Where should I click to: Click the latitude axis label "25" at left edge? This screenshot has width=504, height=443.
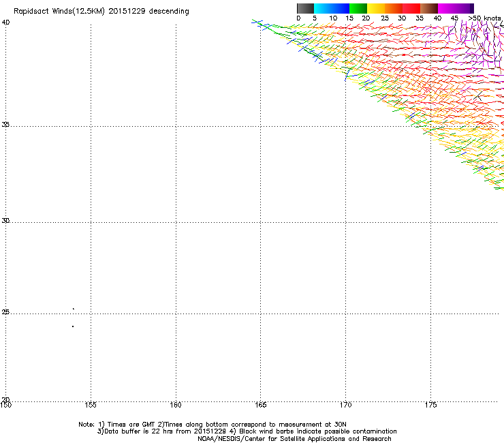click(x=5, y=312)
